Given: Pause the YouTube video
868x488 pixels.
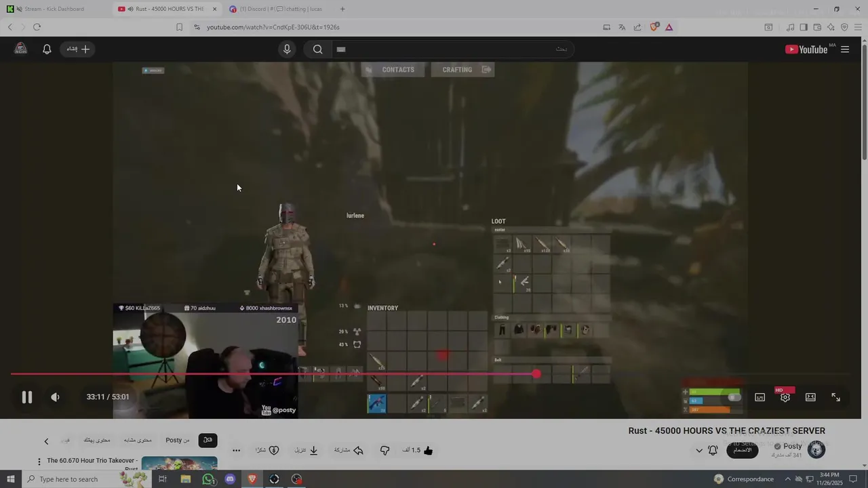Looking at the screenshot, I should 26,397.
